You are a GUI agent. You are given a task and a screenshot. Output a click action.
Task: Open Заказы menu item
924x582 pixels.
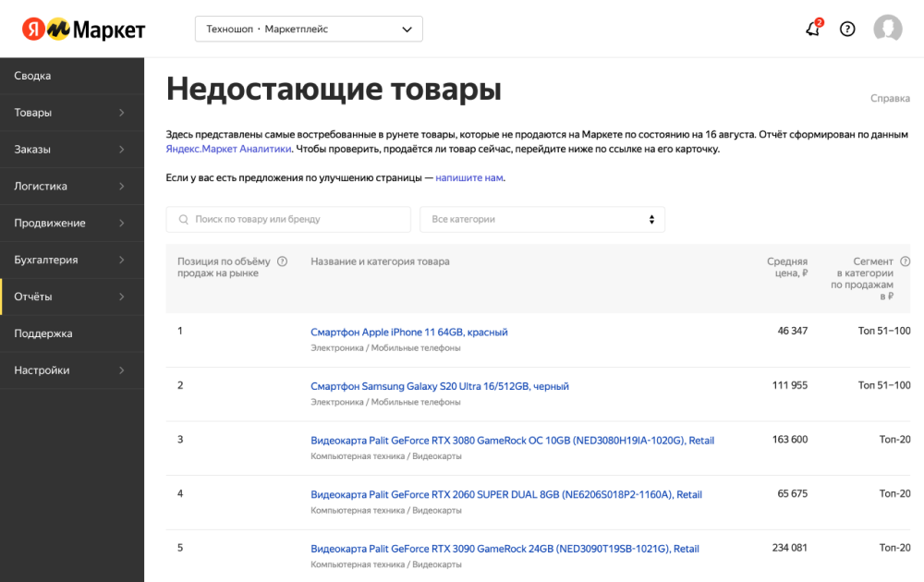(72, 150)
